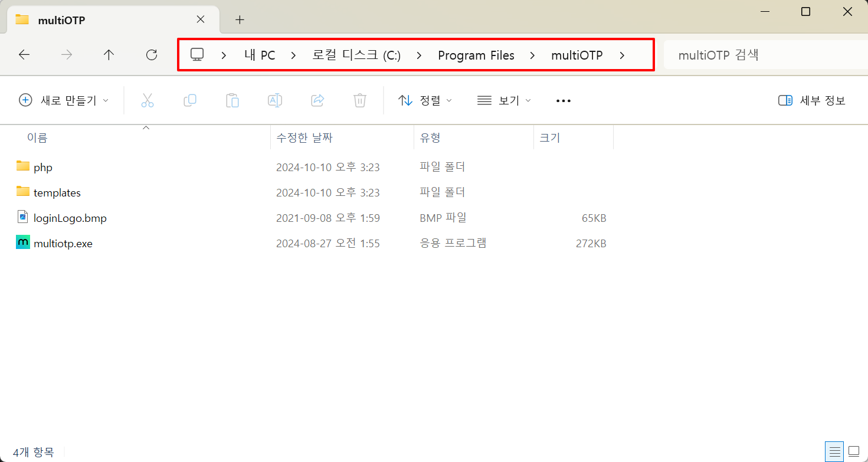
Task: Click the Copy icon in toolbar
Action: [x=190, y=100]
